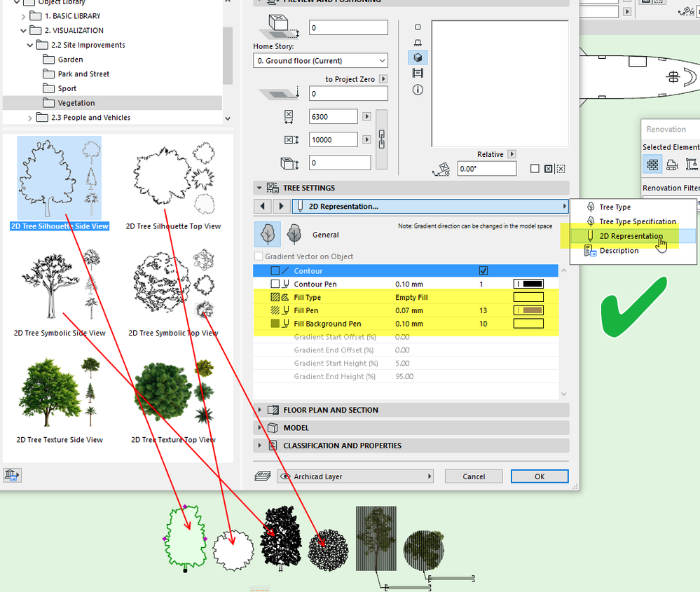Select the preview picture icon
Image resolution: width=700 pixels, height=592 pixels.
pyautogui.click(x=418, y=73)
